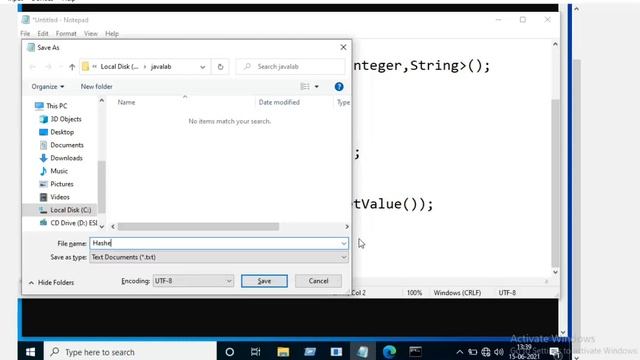Viewport: 640px width, 360px height.
Task: Open Notepad Format menu
Action: coord(66,34)
